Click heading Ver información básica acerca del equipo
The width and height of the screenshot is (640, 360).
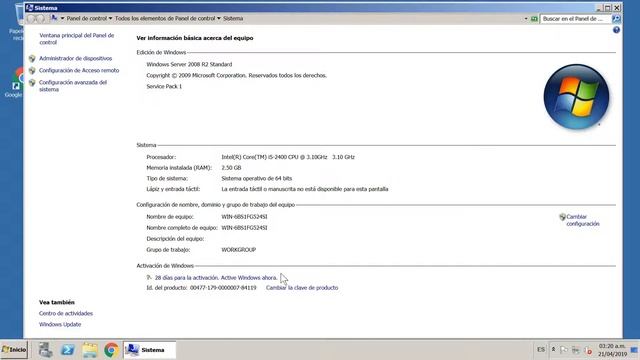pos(195,38)
